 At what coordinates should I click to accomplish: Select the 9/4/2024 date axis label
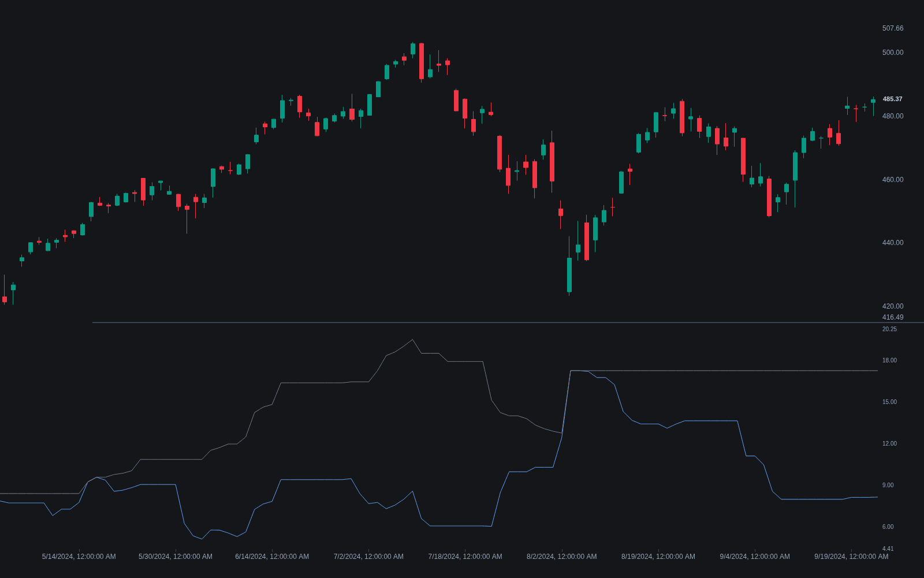(755, 557)
